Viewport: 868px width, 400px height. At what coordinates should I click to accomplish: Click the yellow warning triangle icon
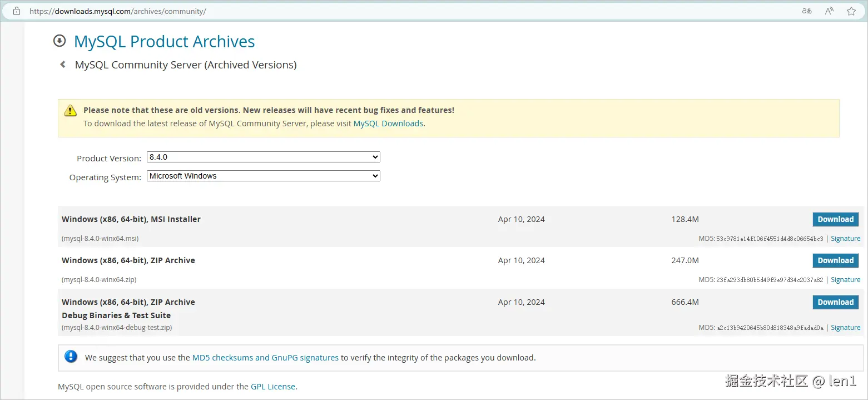tap(71, 110)
